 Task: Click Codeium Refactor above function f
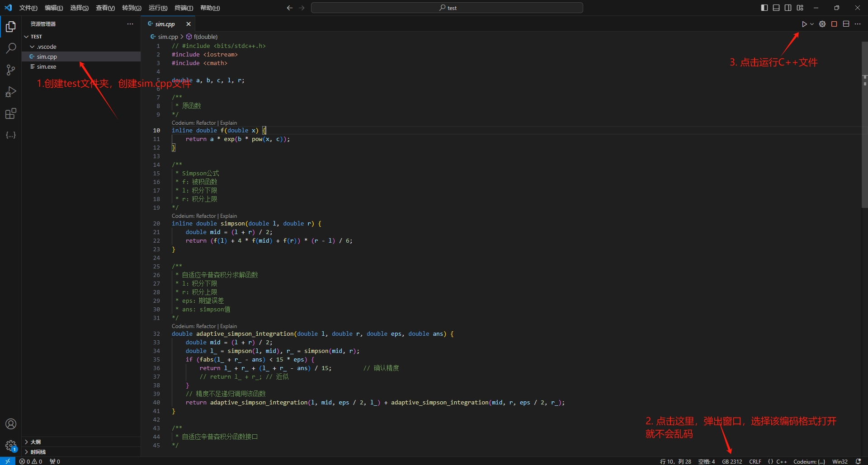(x=206, y=123)
